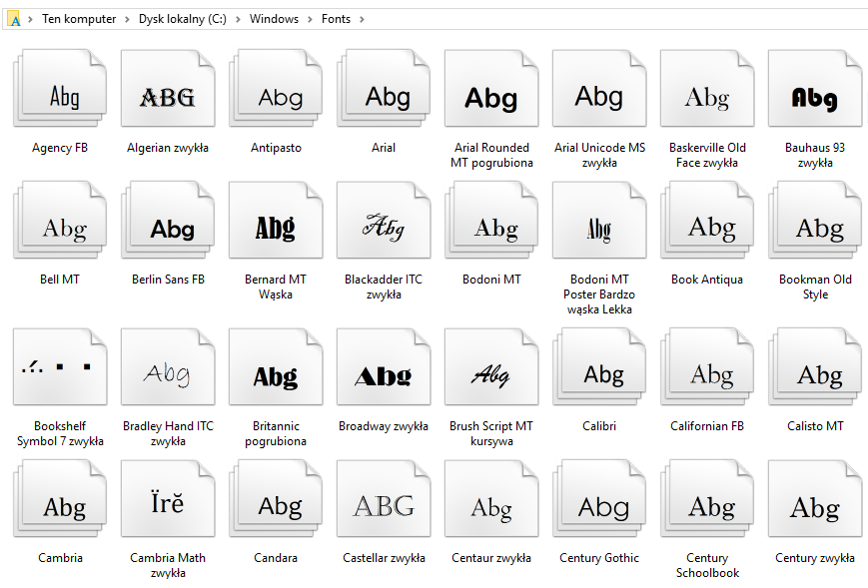This screenshot has width=868, height=588.
Task: Select the Bernard MT Wąska font icon
Action: tap(276, 221)
